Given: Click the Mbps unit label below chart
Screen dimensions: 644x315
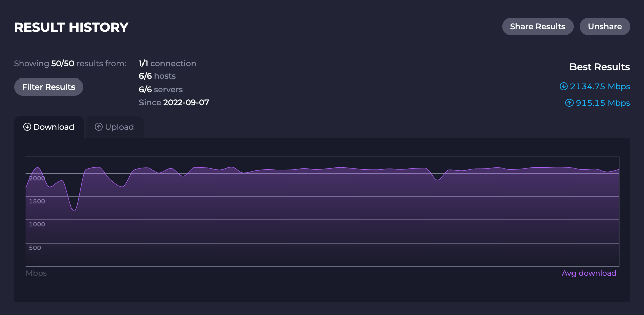Looking at the screenshot, I should (x=36, y=273).
